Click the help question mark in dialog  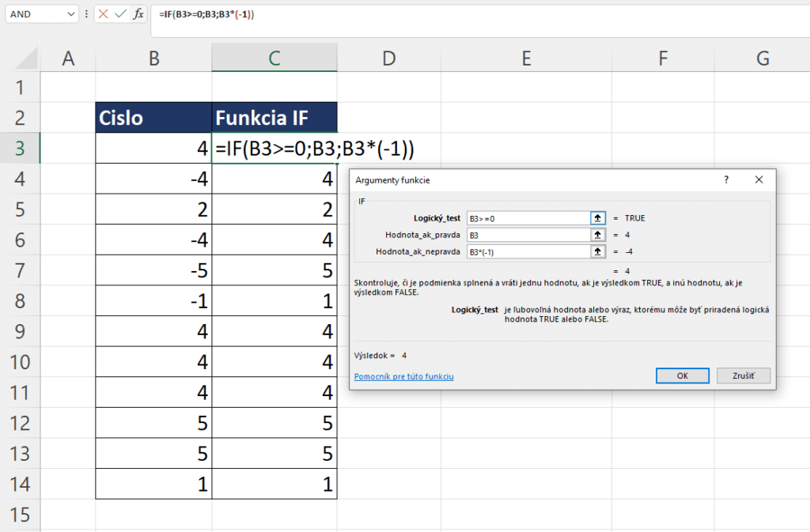tap(726, 180)
